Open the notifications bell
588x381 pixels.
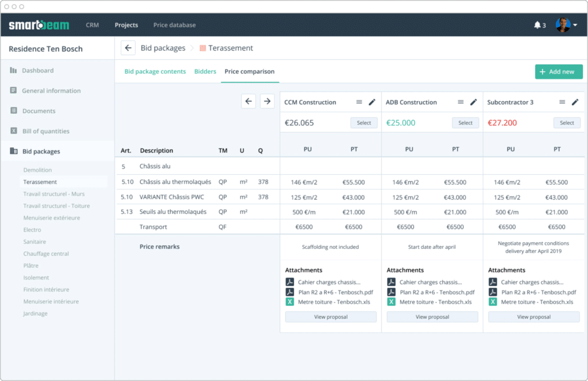click(x=537, y=25)
